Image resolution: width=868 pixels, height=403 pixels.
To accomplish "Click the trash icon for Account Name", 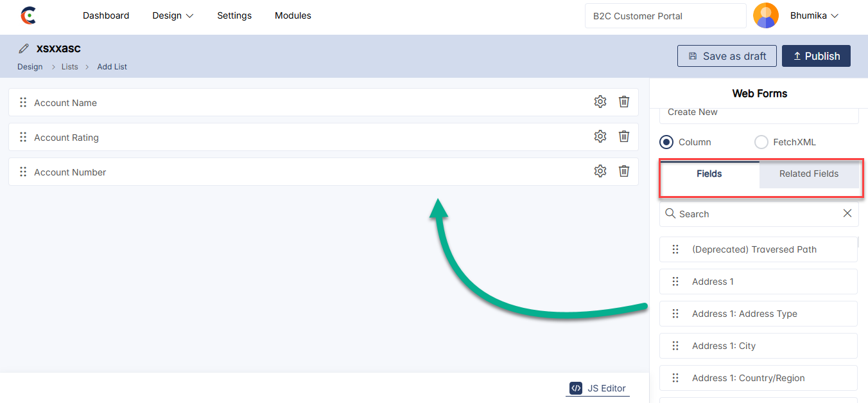I will click(x=623, y=102).
